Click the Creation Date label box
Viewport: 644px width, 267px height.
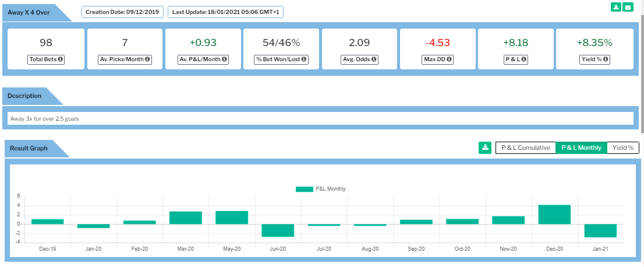click(x=122, y=12)
